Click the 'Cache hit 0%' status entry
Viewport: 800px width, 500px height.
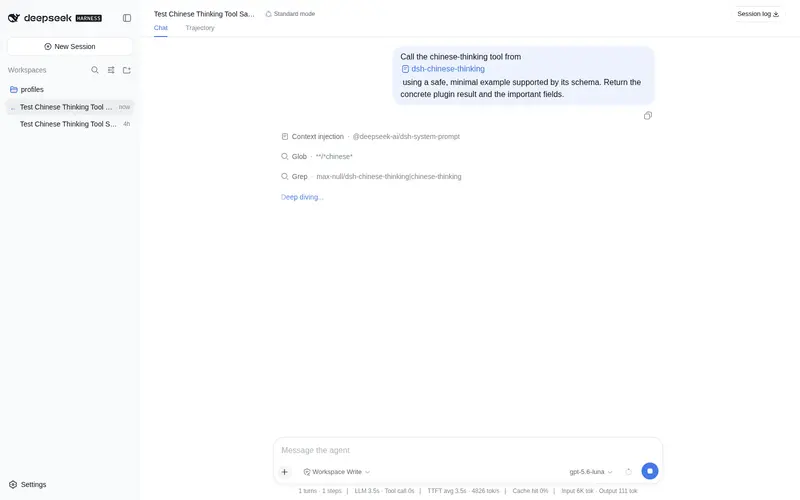[530, 491]
